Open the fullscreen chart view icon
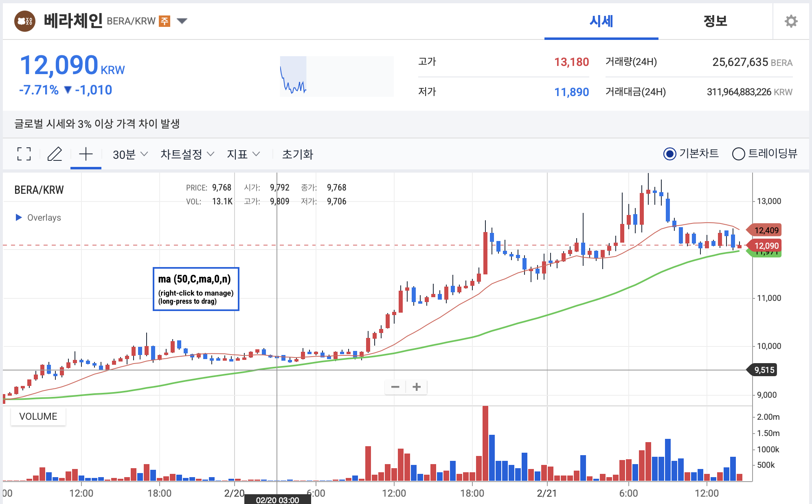Image resolution: width=812 pixels, height=504 pixels. click(x=24, y=154)
